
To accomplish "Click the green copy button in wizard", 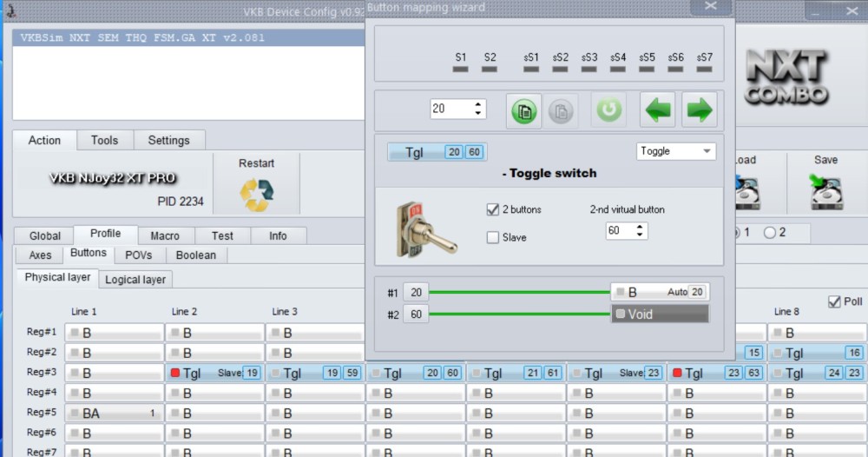I will coord(523,111).
